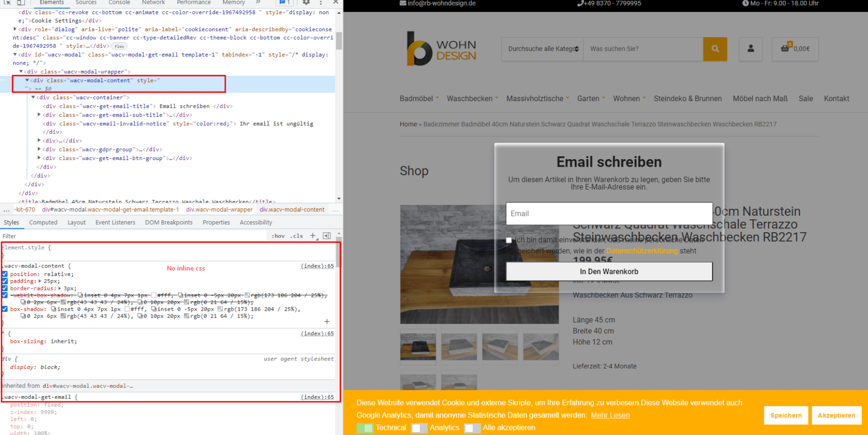Follow the Mehr Lesen link
The height and width of the screenshot is (435, 868).
pyautogui.click(x=610, y=415)
